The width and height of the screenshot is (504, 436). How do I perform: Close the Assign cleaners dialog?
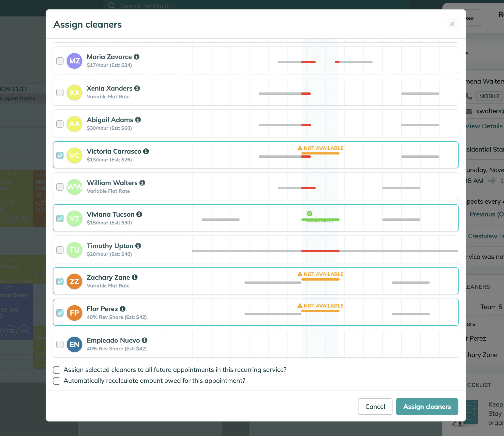(x=452, y=24)
